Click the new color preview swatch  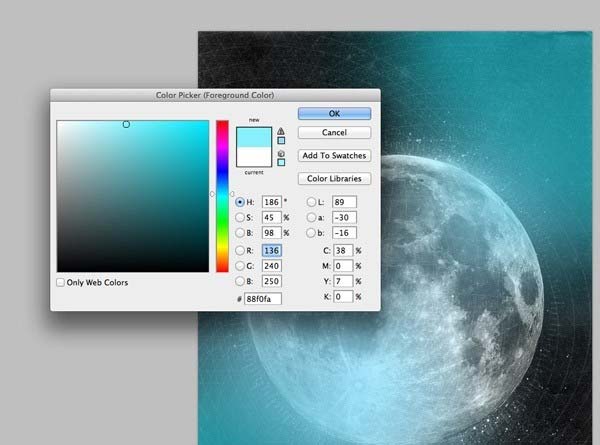[254, 137]
